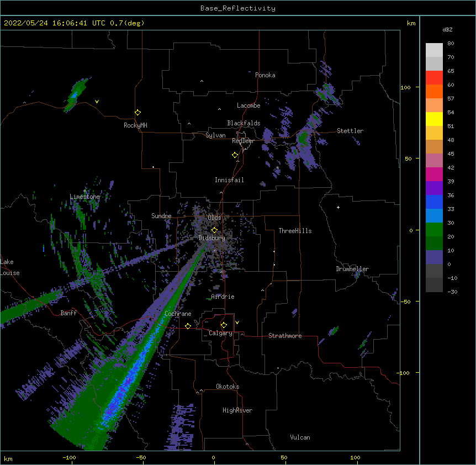Click the -50 tick label on the right axis

[x=405, y=302]
